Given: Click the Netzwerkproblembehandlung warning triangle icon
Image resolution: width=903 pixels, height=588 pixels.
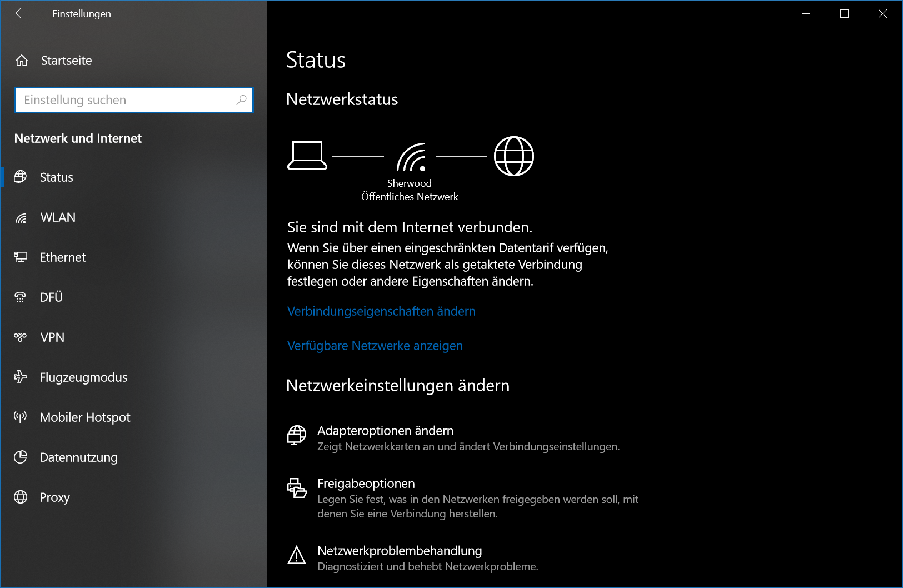Looking at the screenshot, I should (297, 555).
